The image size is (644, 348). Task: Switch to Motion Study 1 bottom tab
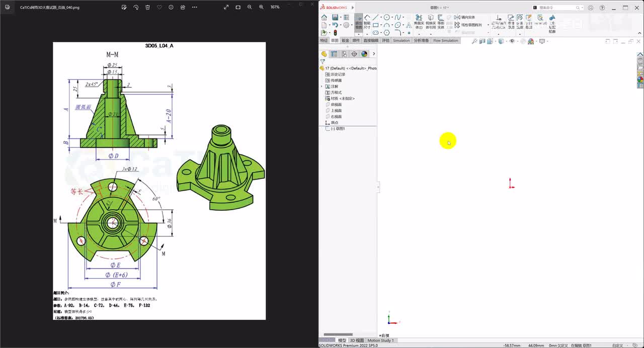point(381,340)
